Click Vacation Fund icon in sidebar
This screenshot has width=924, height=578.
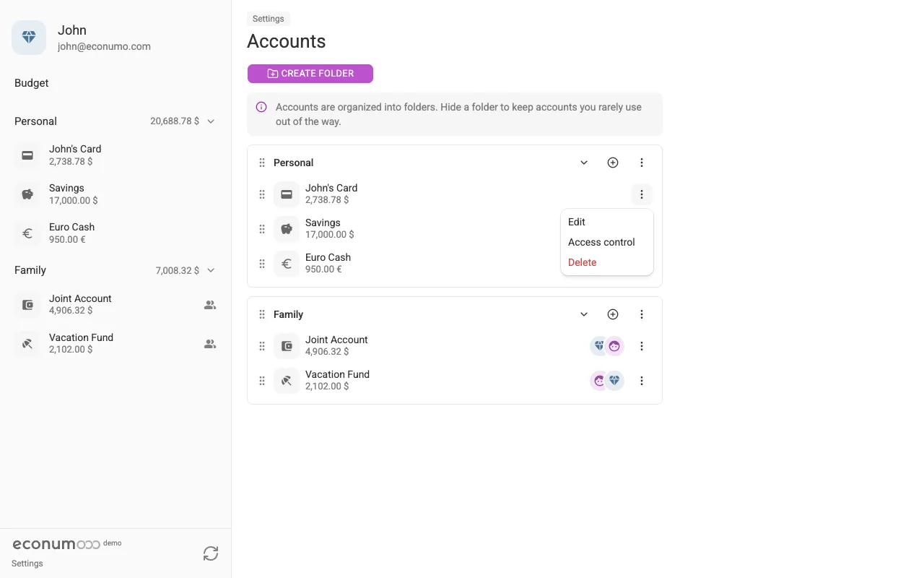27,344
